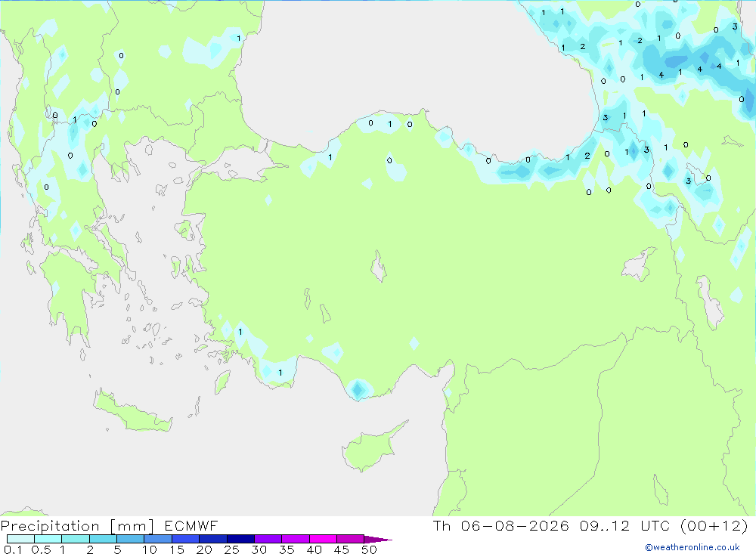
Task: Select the 45–50 mm legend swatch
Action: click(x=350, y=539)
